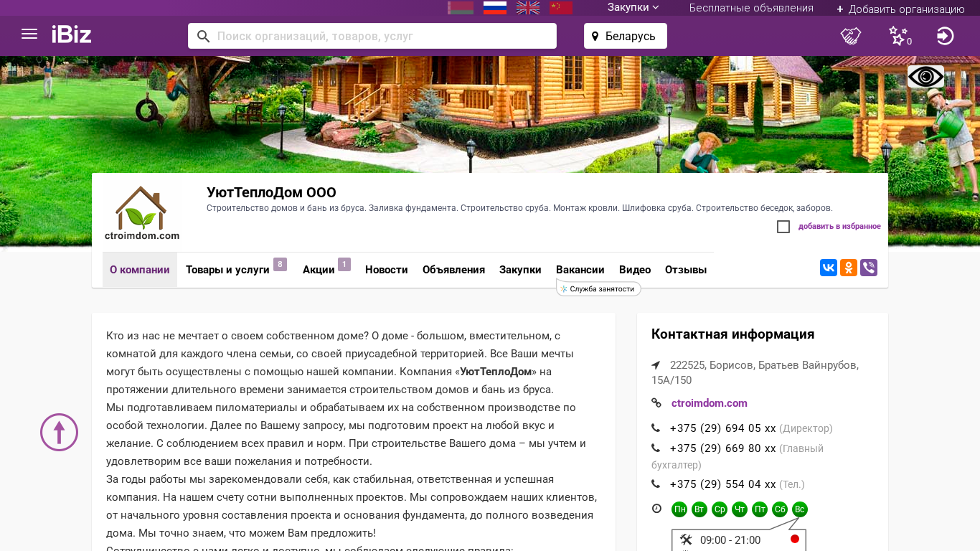
Task: Select the Пт weekday circle
Action: (760, 509)
